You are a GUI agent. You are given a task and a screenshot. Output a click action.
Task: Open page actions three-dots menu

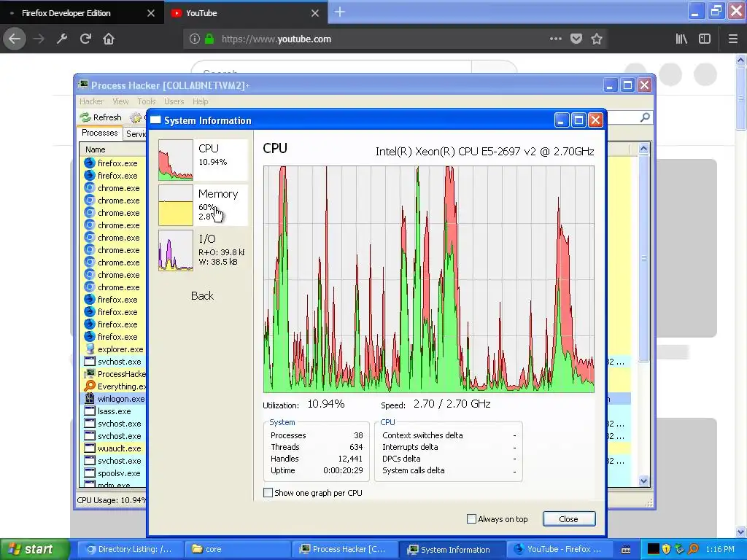point(555,39)
